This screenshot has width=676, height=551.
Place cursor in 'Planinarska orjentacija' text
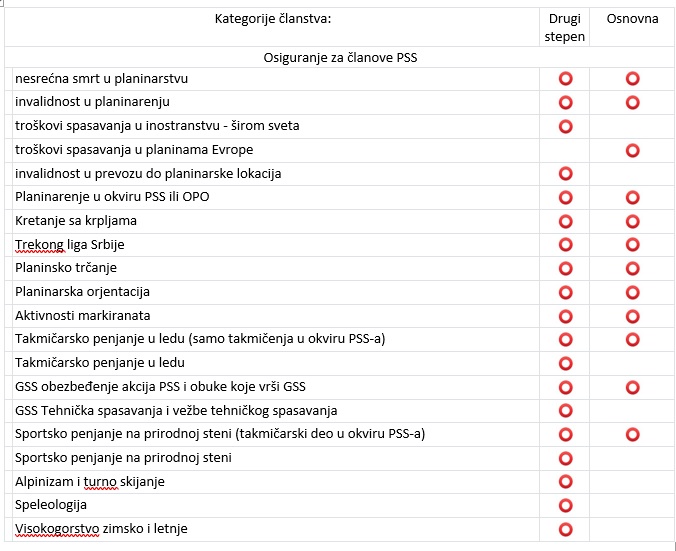click(82, 292)
